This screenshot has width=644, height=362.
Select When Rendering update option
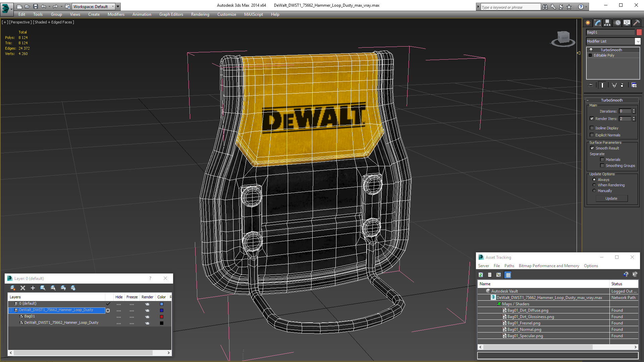(594, 185)
